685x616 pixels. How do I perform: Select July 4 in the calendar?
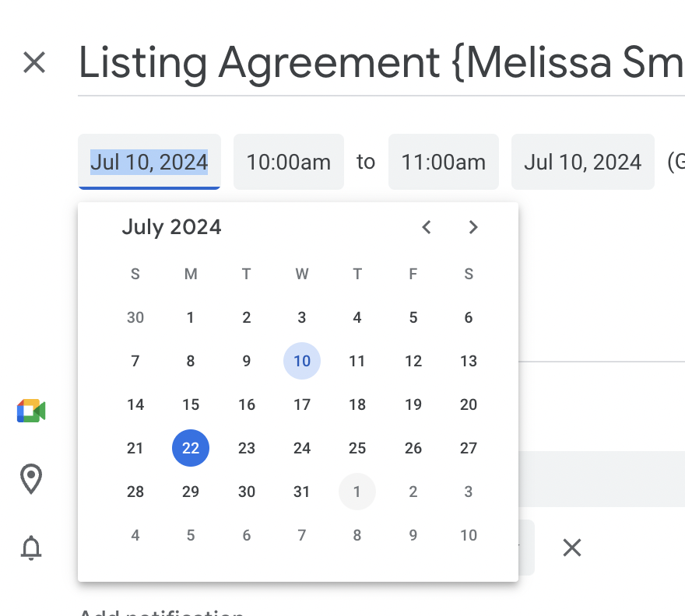tap(357, 317)
